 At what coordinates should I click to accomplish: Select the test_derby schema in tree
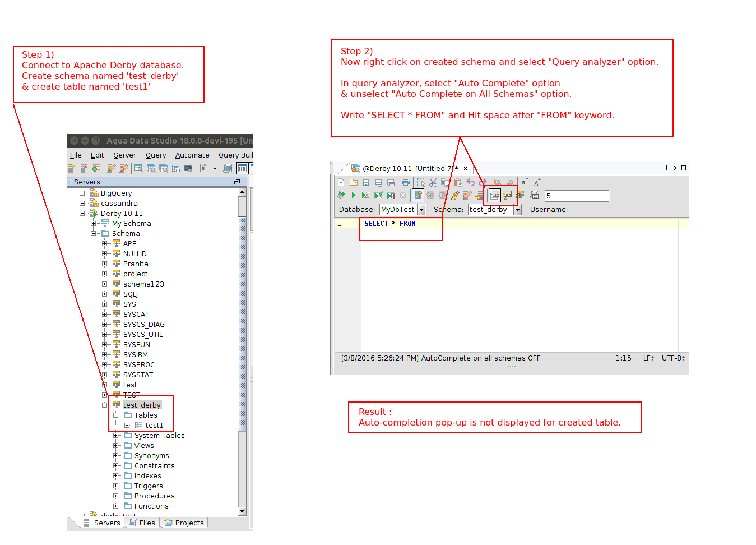pos(142,405)
